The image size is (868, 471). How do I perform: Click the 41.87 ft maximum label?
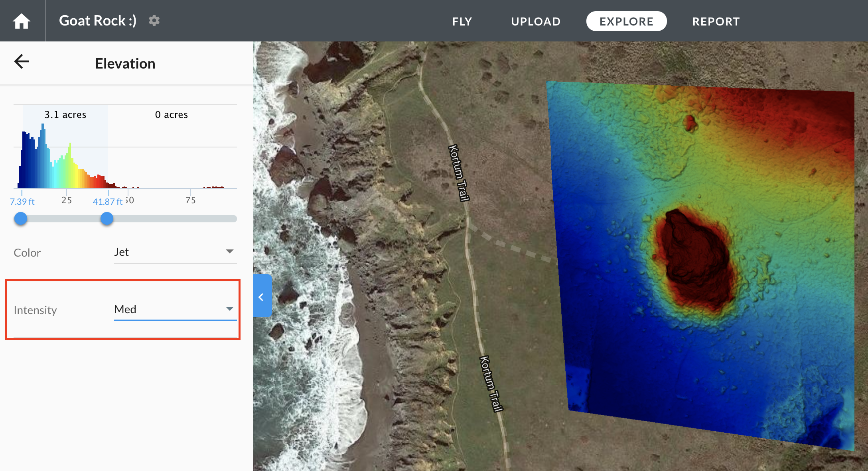point(107,202)
